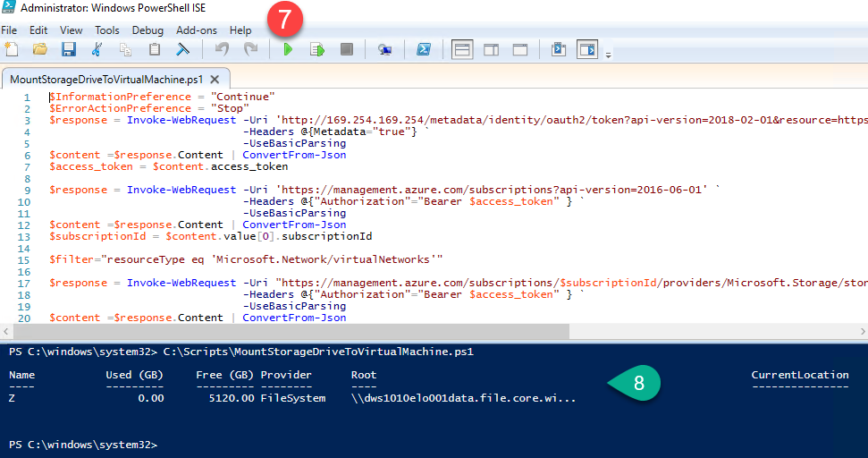Stop Operation square icon
868x458 pixels.
pyautogui.click(x=347, y=49)
